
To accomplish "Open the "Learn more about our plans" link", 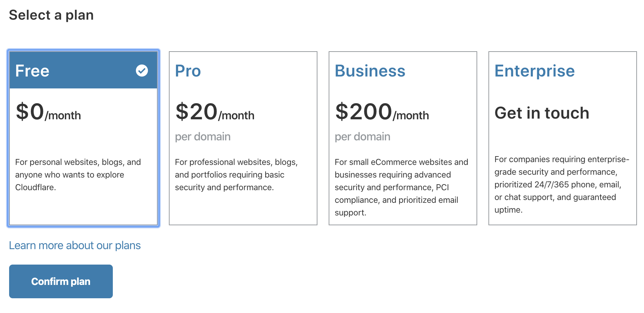I will point(75,245).
